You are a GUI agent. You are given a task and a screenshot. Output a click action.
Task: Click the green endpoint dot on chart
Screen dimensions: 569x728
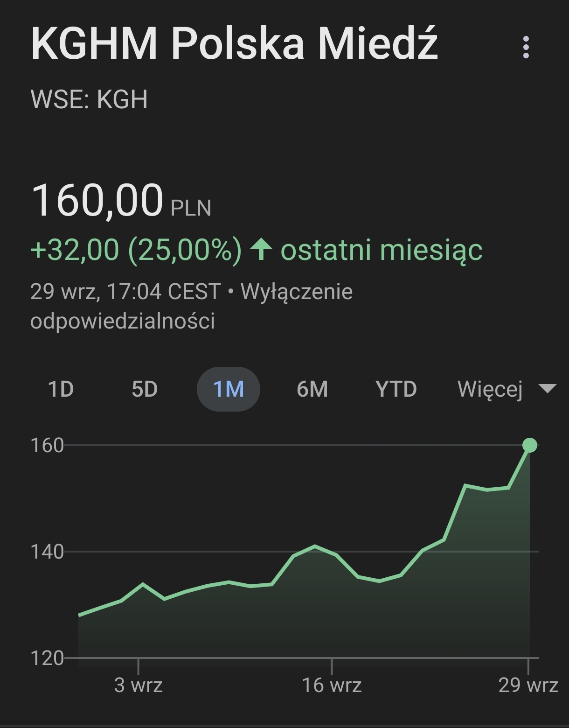pos(530,445)
